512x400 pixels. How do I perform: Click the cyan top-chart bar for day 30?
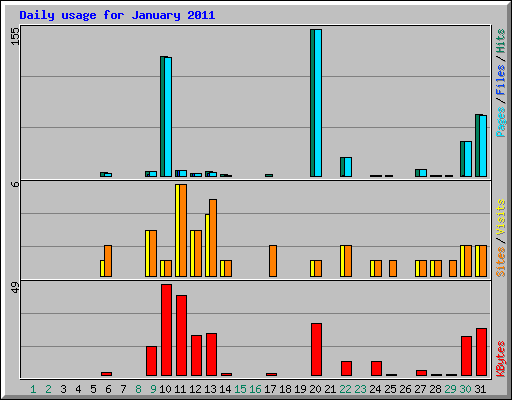coord(468,159)
